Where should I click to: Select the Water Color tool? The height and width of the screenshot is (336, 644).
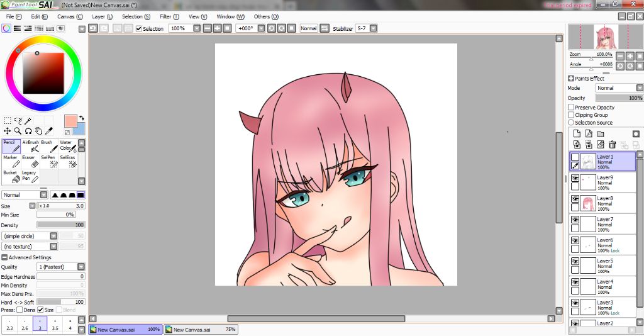(68, 146)
